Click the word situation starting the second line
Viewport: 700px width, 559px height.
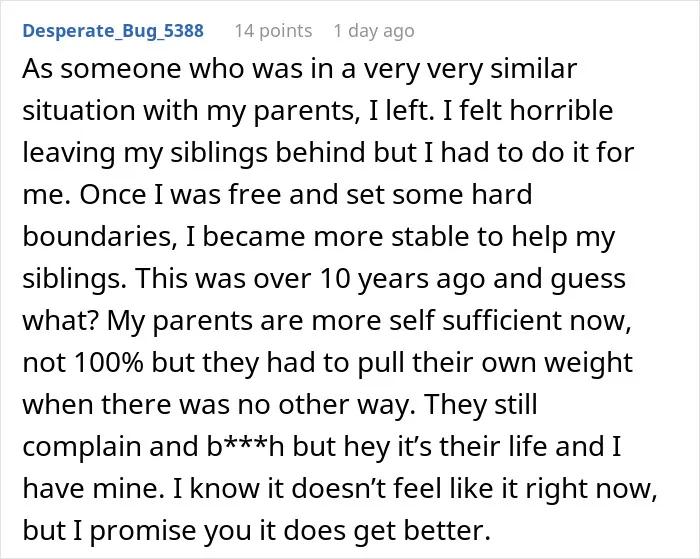[x=79, y=110]
